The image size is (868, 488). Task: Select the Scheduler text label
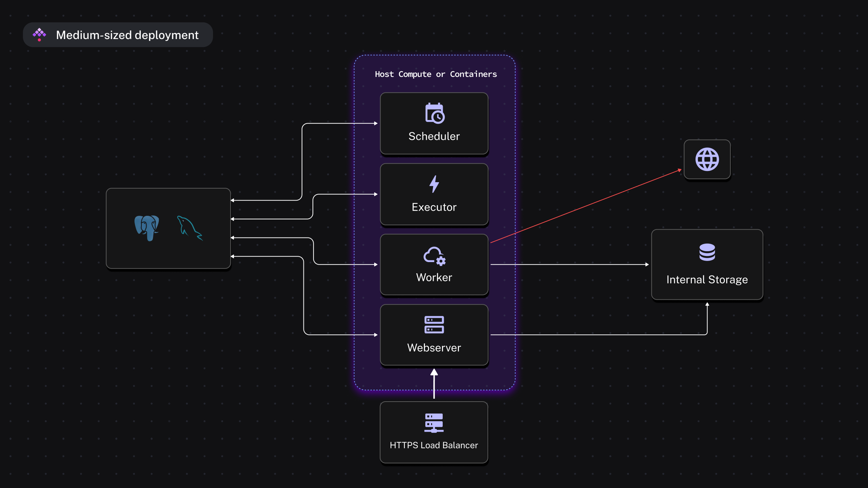pos(434,136)
